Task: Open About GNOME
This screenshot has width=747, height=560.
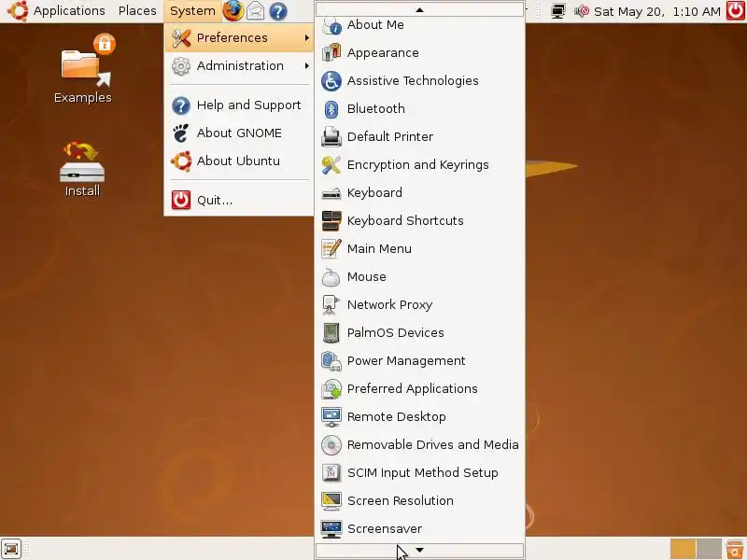Action: [239, 133]
